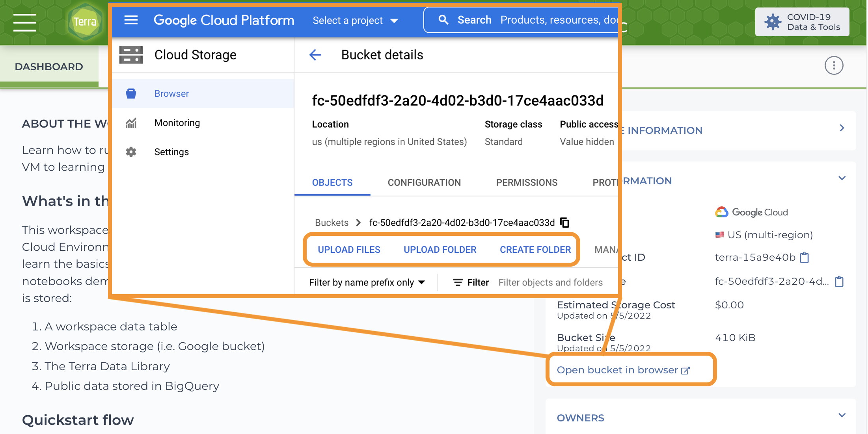Switch to the Permissions tab
The width and height of the screenshot is (868, 434).
click(527, 183)
